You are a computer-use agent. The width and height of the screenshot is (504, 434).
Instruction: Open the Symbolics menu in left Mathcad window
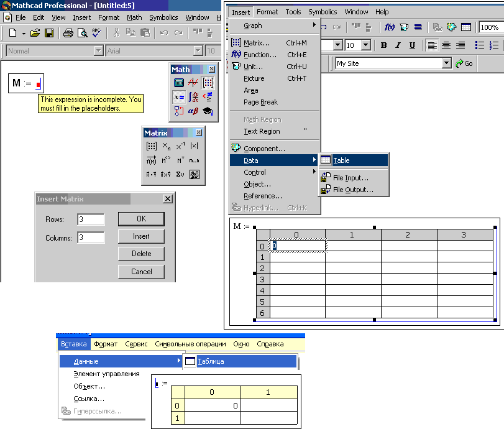163,17
